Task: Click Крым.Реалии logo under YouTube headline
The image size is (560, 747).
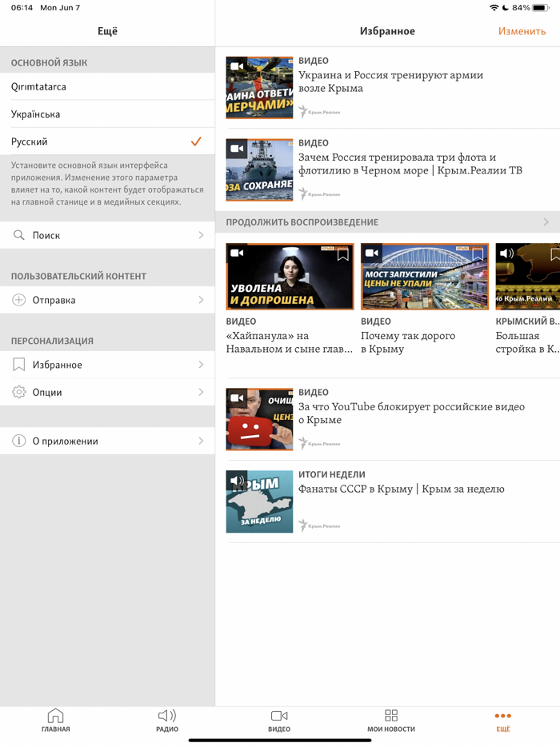Action: coord(319,444)
